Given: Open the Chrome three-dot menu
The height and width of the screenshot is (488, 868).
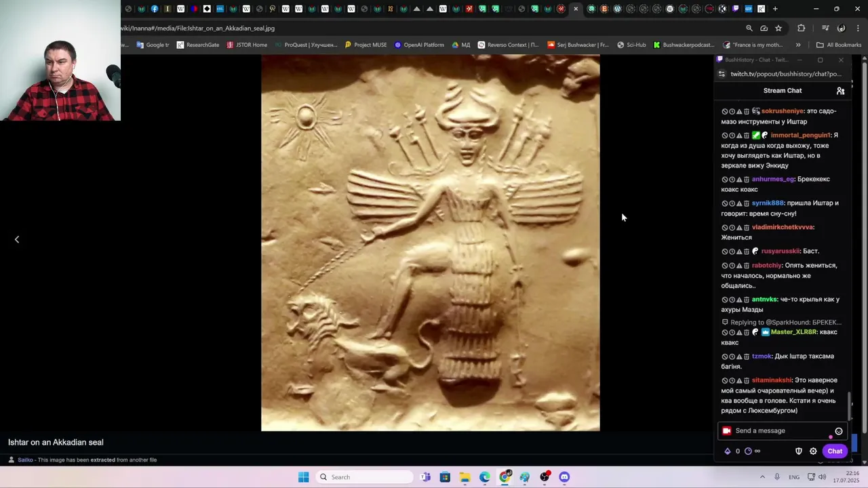Looking at the screenshot, I should click(858, 28).
